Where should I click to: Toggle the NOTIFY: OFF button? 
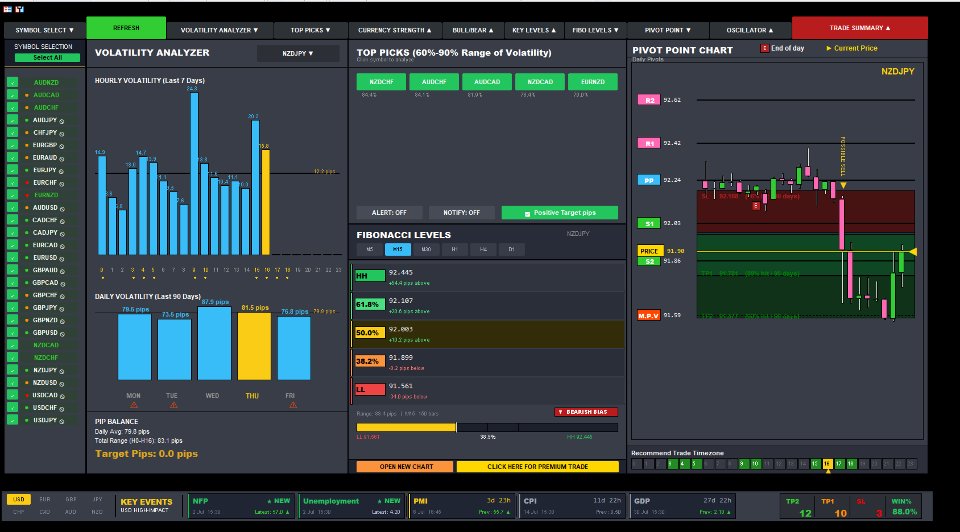462,212
